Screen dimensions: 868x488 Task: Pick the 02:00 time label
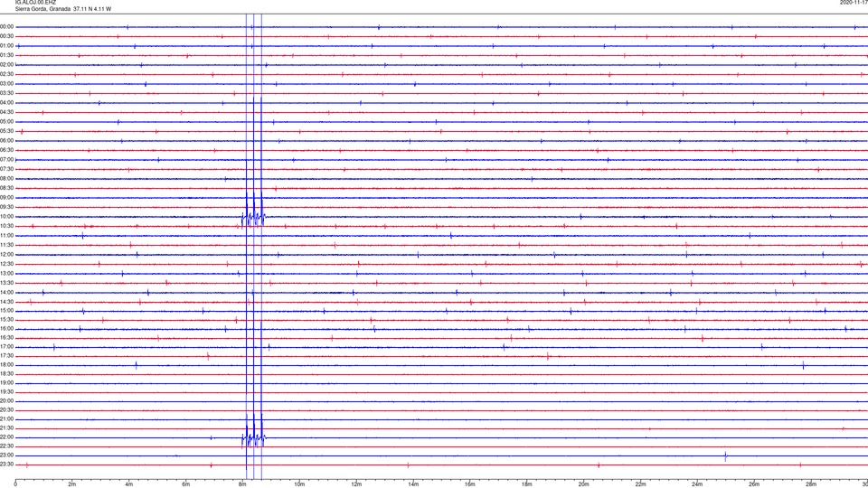(x=6, y=65)
